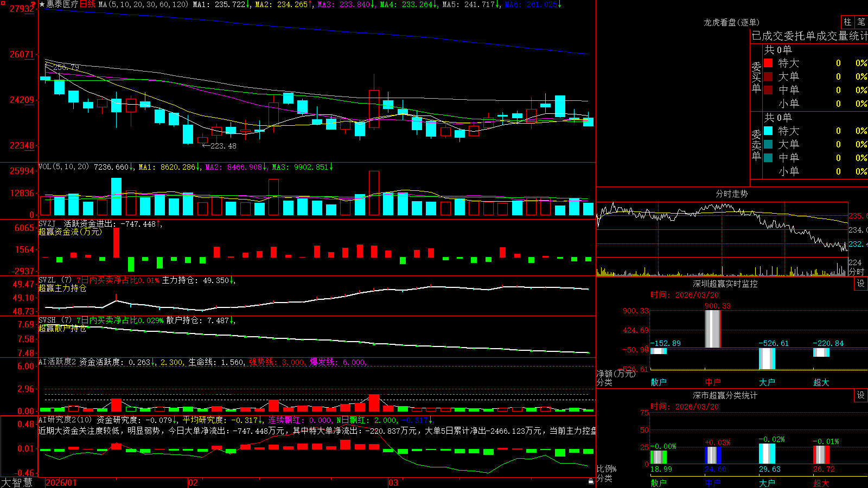The height and width of the screenshot is (488, 868).
Task: Click the 已成交委托单成交量统计 header
Action: [x=809, y=36]
